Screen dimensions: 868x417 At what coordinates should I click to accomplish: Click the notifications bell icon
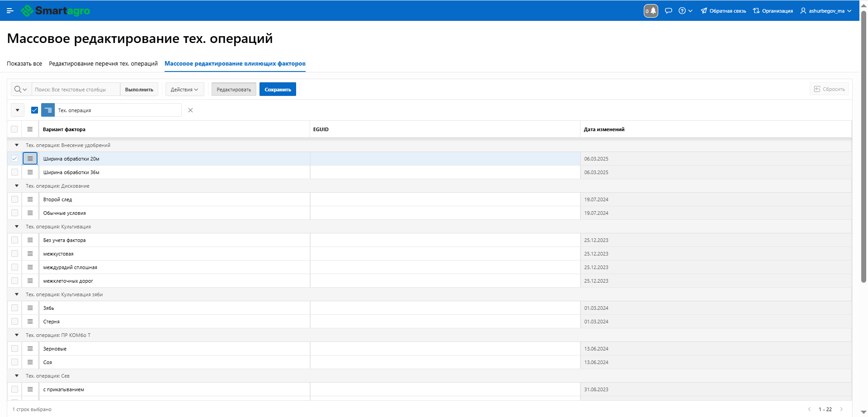click(x=651, y=11)
